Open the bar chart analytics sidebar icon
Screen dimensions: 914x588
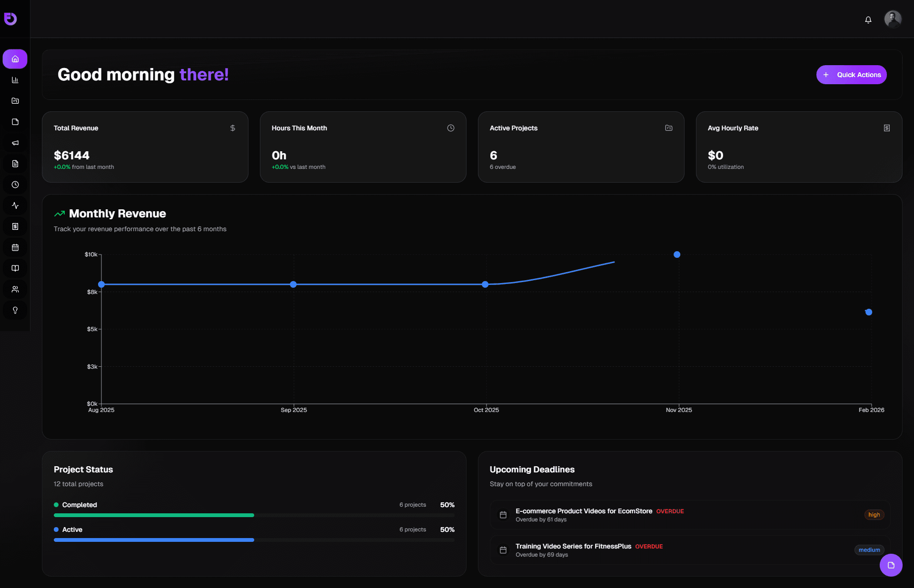tap(15, 80)
